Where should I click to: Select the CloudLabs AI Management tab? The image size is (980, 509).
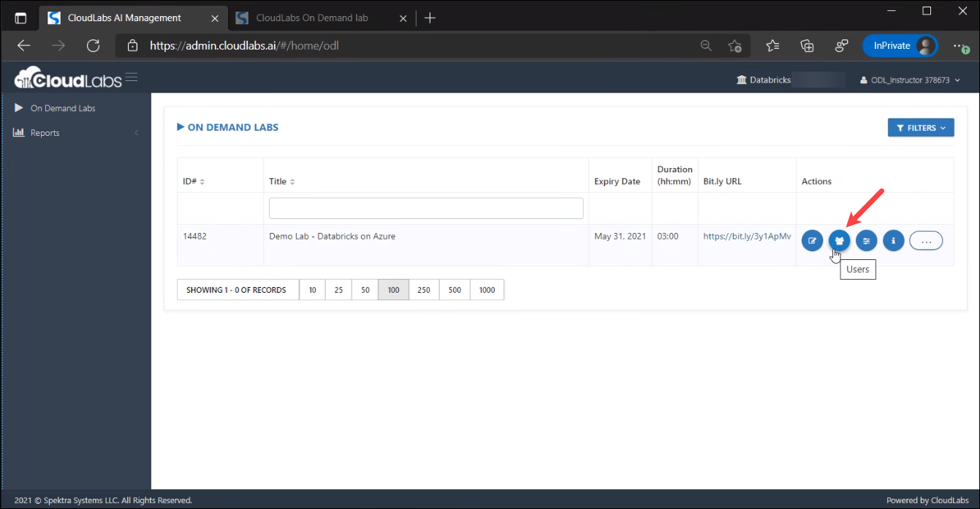pyautogui.click(x=124, y=18)
